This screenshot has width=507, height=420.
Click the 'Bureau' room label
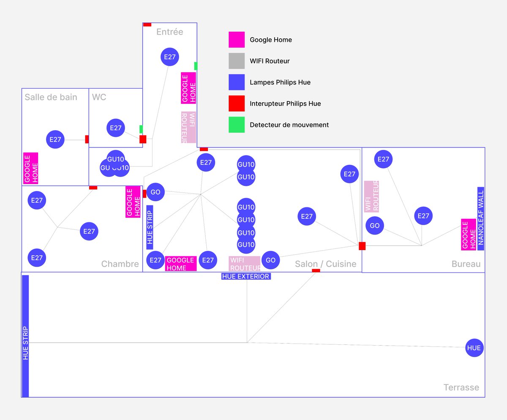466,264
